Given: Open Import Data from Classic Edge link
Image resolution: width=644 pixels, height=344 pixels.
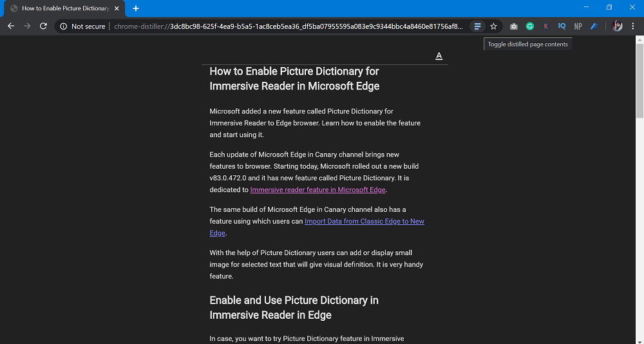Looking at the screenshot, I should [x=317, y=227].
